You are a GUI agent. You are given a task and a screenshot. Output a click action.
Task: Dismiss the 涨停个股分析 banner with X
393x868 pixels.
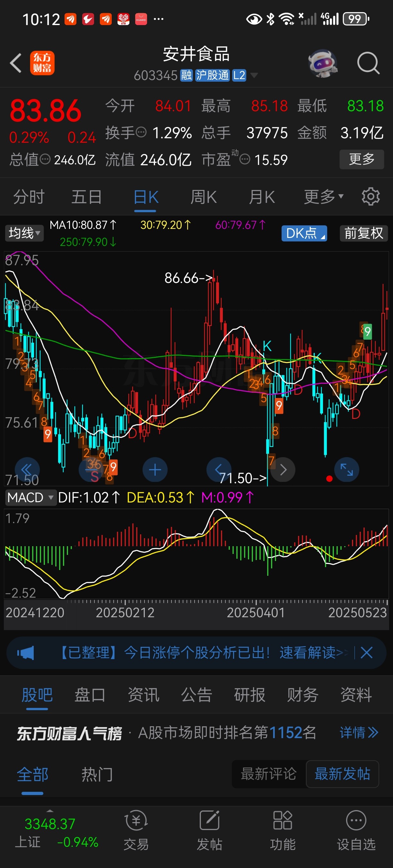pyautogui.click(x=366, y=653)
